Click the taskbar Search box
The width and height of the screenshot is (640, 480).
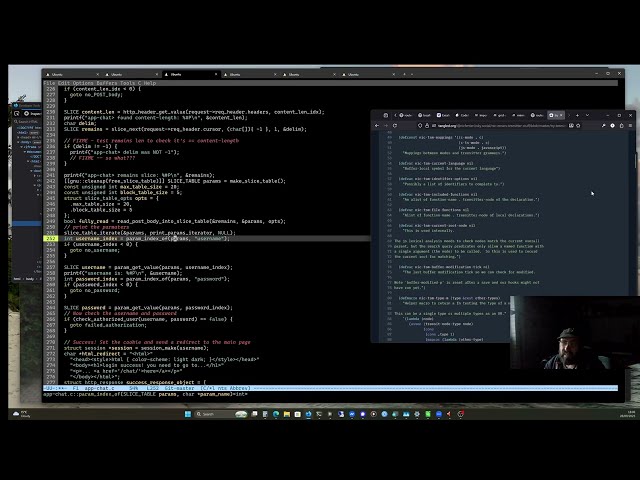pyautogui.click(x=221, y=414)
